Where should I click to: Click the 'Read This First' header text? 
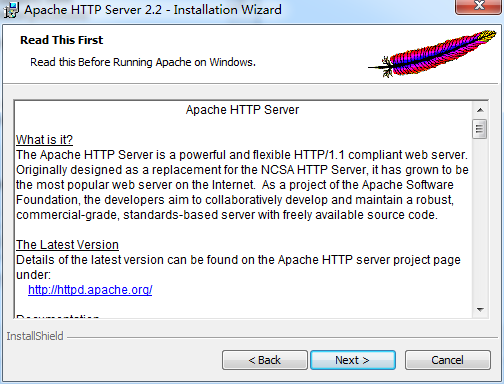62,40
